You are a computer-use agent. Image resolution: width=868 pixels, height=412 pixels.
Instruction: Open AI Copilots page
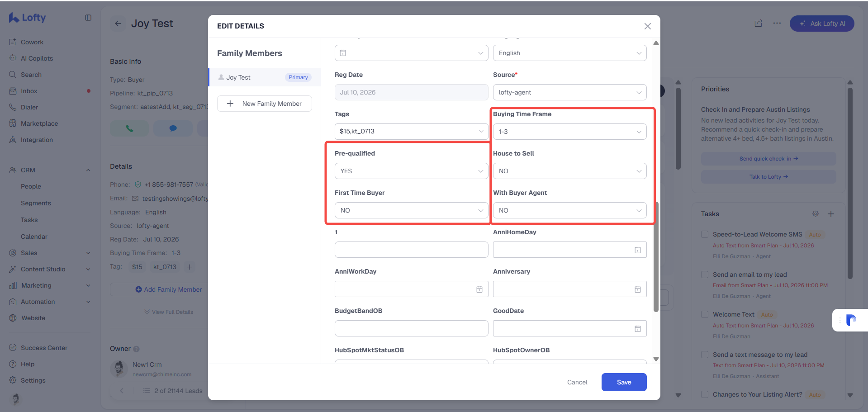click(37, 58)
